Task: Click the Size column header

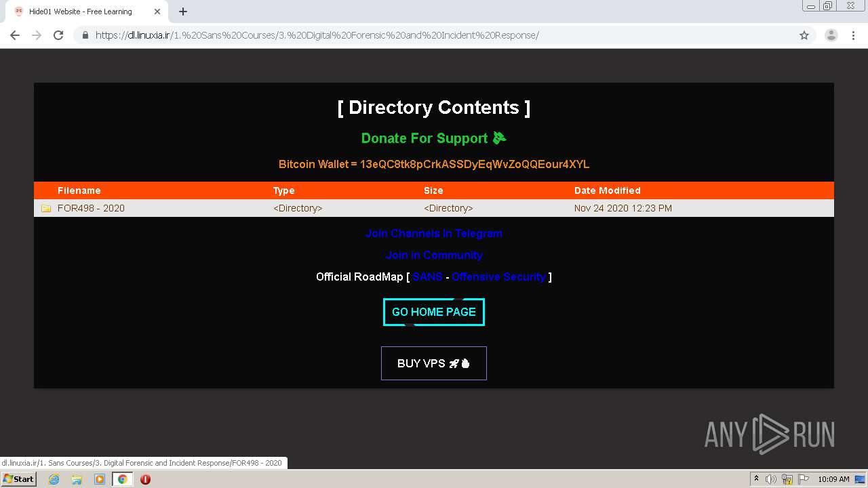Action: tap(433, 190)
